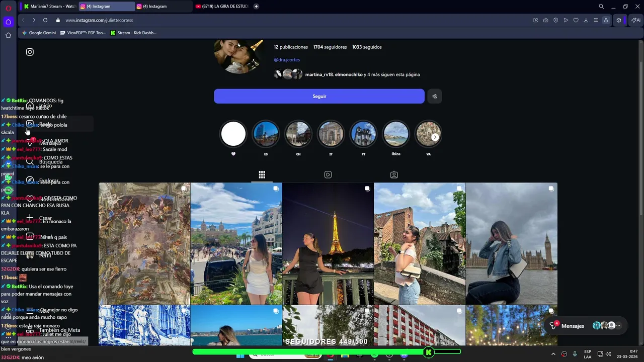
Task: Open the martina_rv18 mutual follower link
Action: click(x=319, y=74)
